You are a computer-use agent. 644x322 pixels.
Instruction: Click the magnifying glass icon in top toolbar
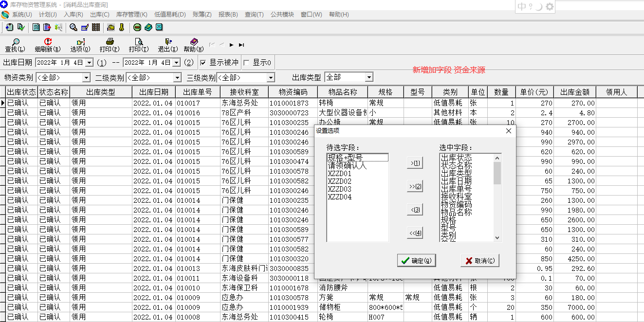74,27
